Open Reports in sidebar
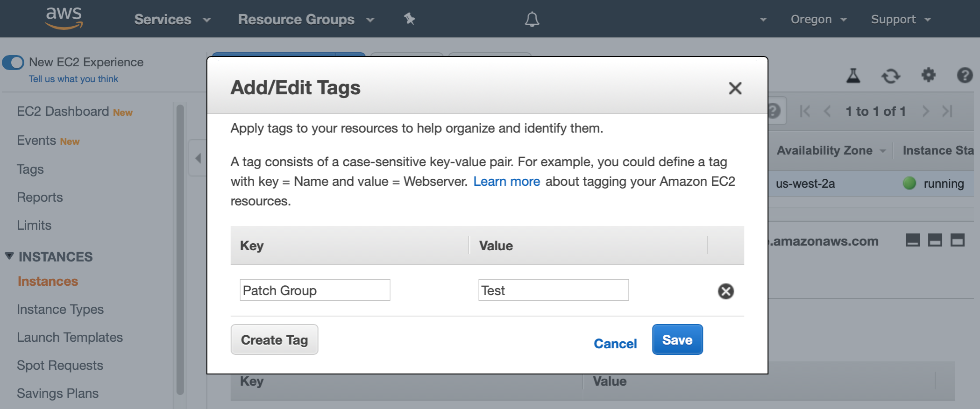Screen dimensions: 980x409 point(40,197)
